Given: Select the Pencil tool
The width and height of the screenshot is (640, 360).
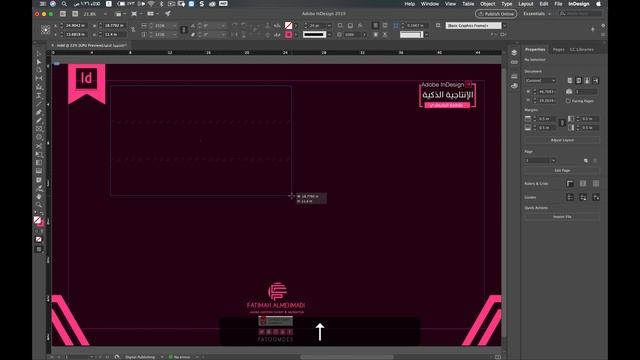Looking at the screenshot, I should [39, 121].
